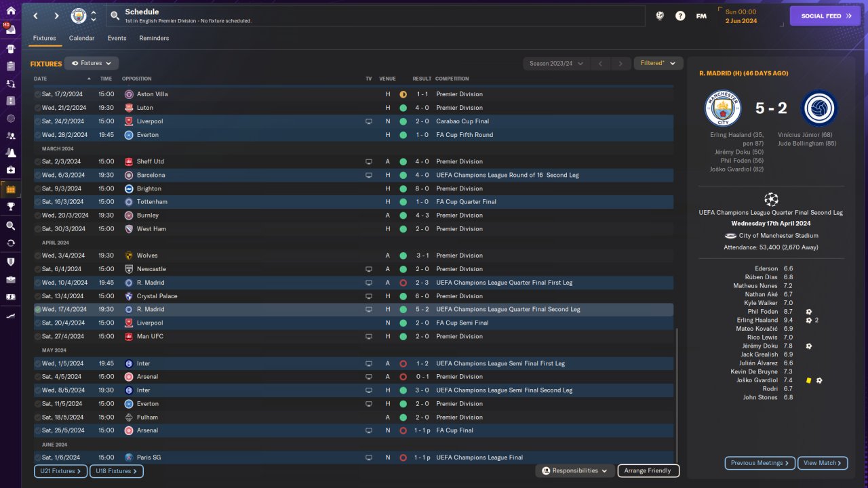Click the Opposition column header
Viewport: 868px width, 488px height.
137,79
